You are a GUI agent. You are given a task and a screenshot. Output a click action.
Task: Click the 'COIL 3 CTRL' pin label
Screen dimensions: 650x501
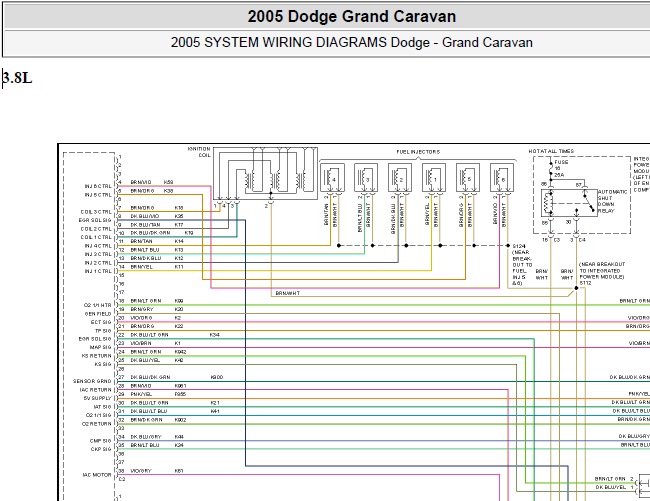click(x=96, y=212)
